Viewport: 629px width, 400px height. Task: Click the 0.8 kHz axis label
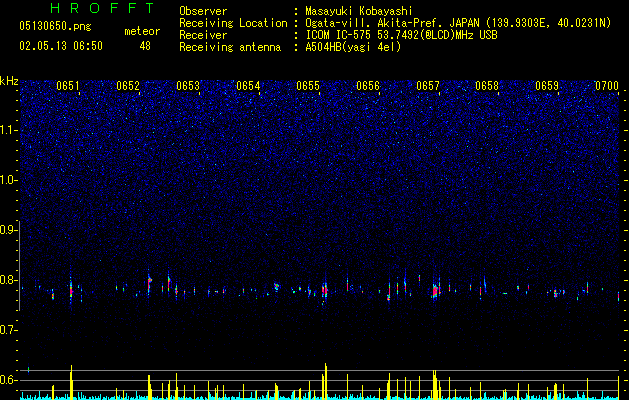tap(9, 280)
